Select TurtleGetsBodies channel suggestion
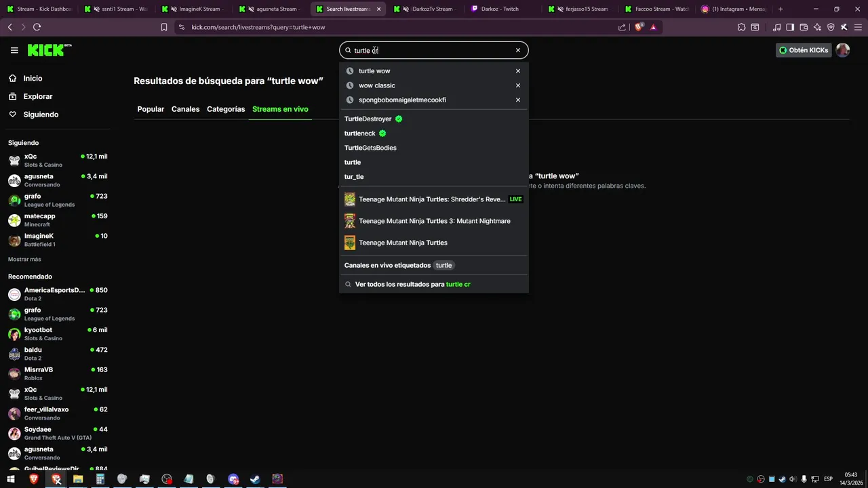Image resolution: width=868 pixels, height=488 pixels. pyautogui.click(x=434, y=148)
